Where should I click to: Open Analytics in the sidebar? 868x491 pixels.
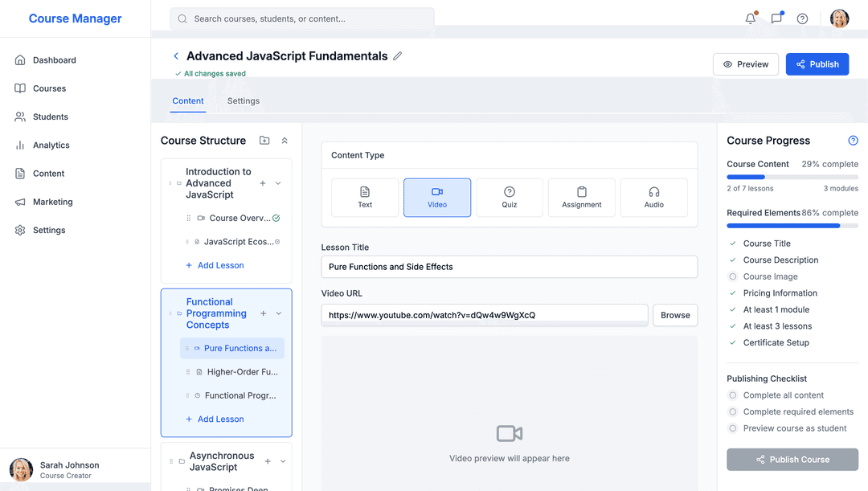click(51, 145)
